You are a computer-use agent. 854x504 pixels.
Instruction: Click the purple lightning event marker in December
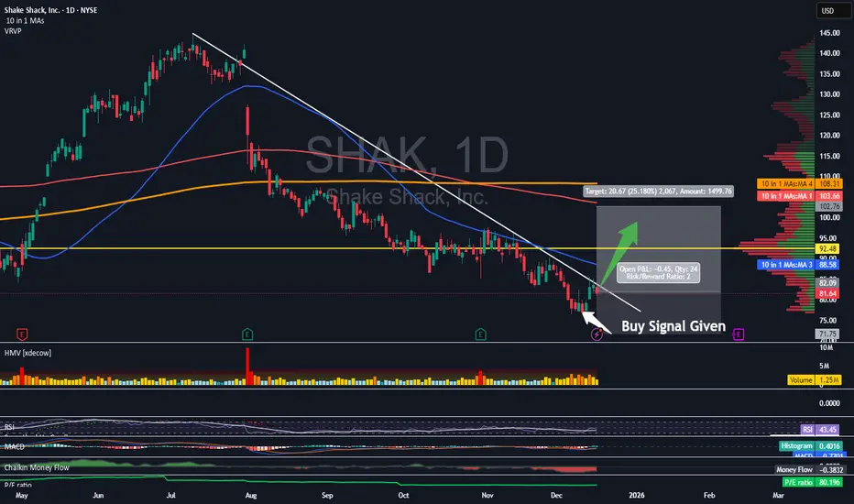(597, 334)
